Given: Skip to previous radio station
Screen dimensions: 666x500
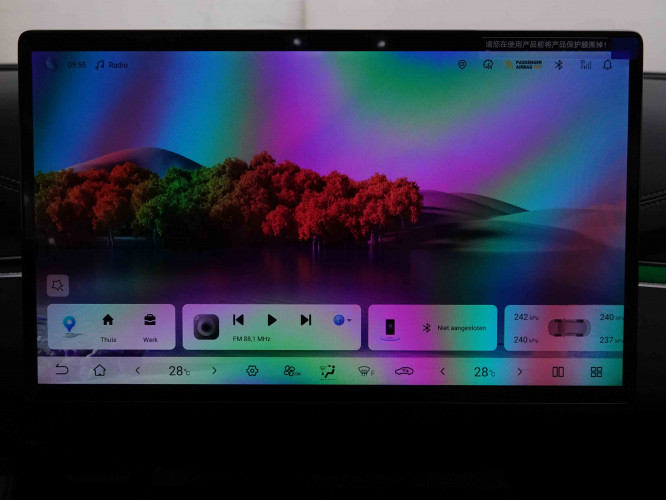Looking at the screenshot, I should pos(238,320).
